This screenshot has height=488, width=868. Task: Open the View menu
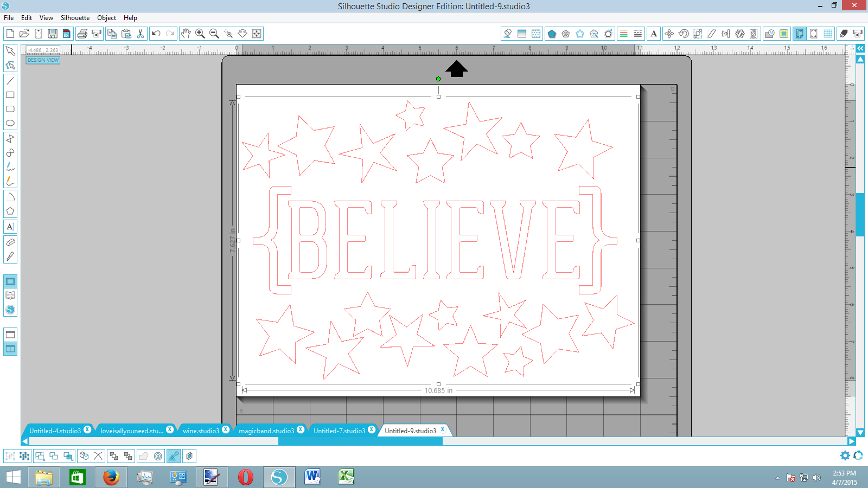(46, 18)
